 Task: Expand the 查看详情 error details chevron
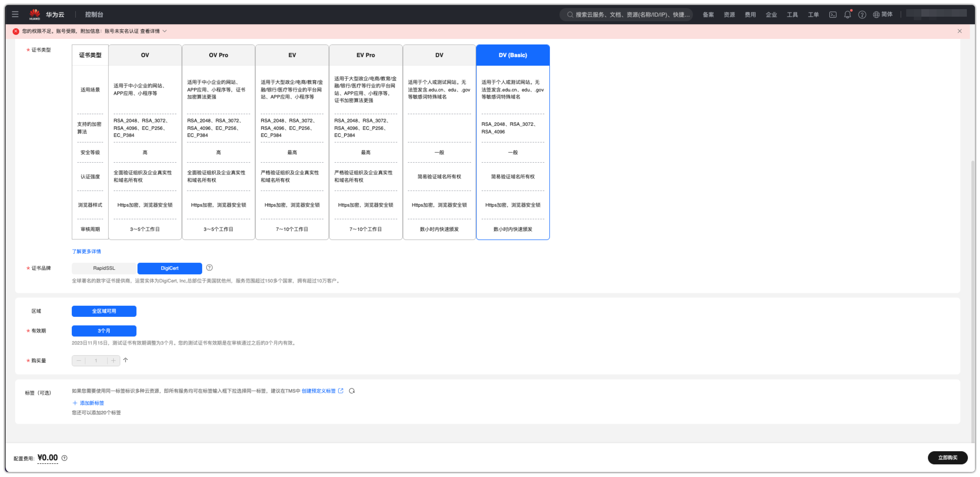[165, 31]
